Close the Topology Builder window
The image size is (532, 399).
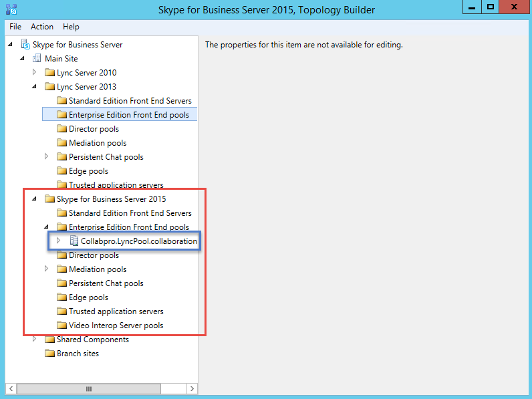[x=514, y=7]
